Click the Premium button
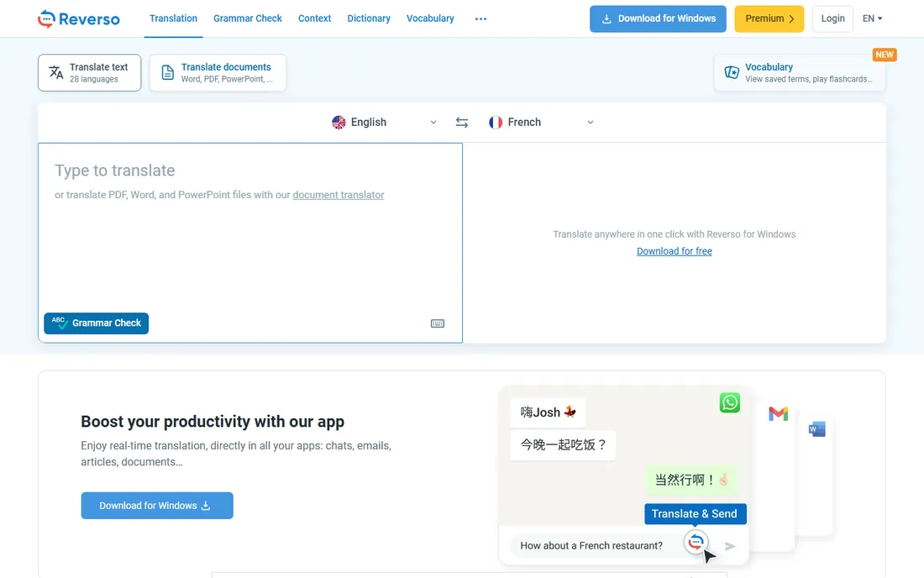This screenshot has height=578, width=924. (x=769, y=18)
